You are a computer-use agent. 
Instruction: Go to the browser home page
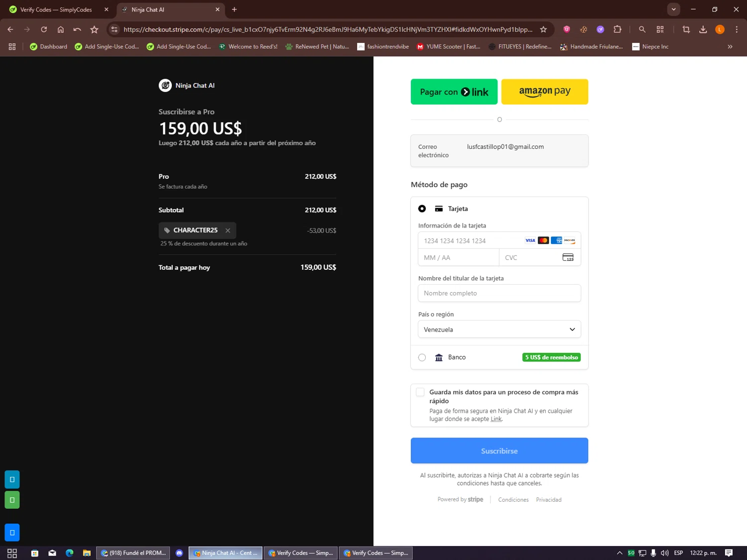coord(61,29)
